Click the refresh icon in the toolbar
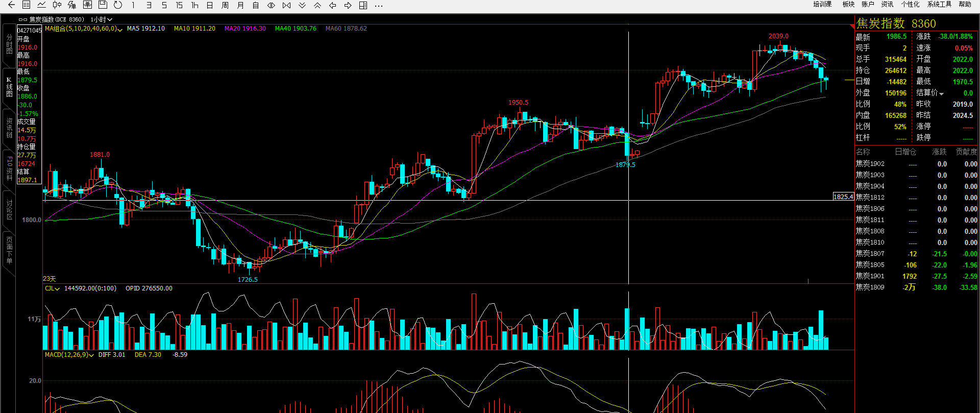Image resolution: width=980 pixels, height=413 pixels. 118,5
